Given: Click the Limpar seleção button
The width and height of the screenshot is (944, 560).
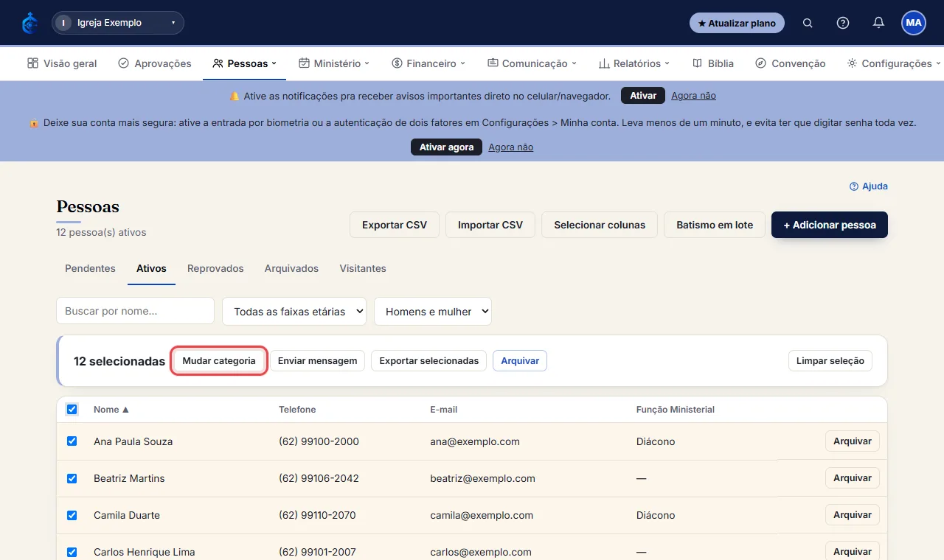Looking at the screenshot, I should [x=830, y=361].
